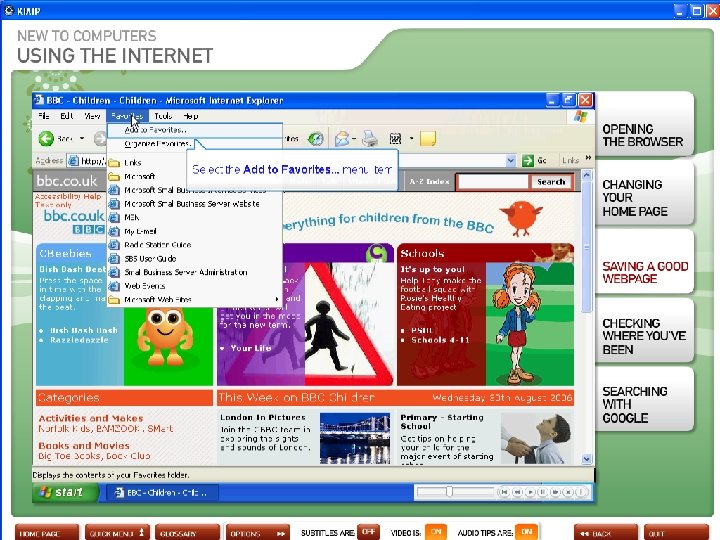This screenshot has width=720, height=540.
Task: Go to Checking Where You've Been section
Action: point(644,331)
